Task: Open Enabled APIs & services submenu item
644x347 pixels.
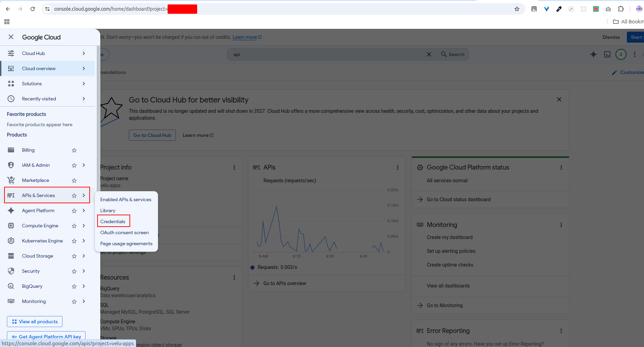Action: 126,199
